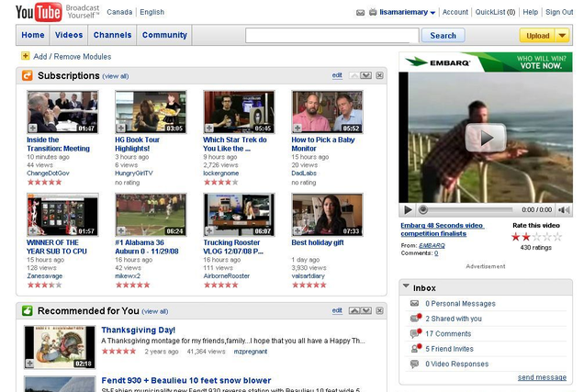Open the Thanksgiving Day video title
Image resolution: width=584 pixels, height=392 pixels.
tap(138, 330)
